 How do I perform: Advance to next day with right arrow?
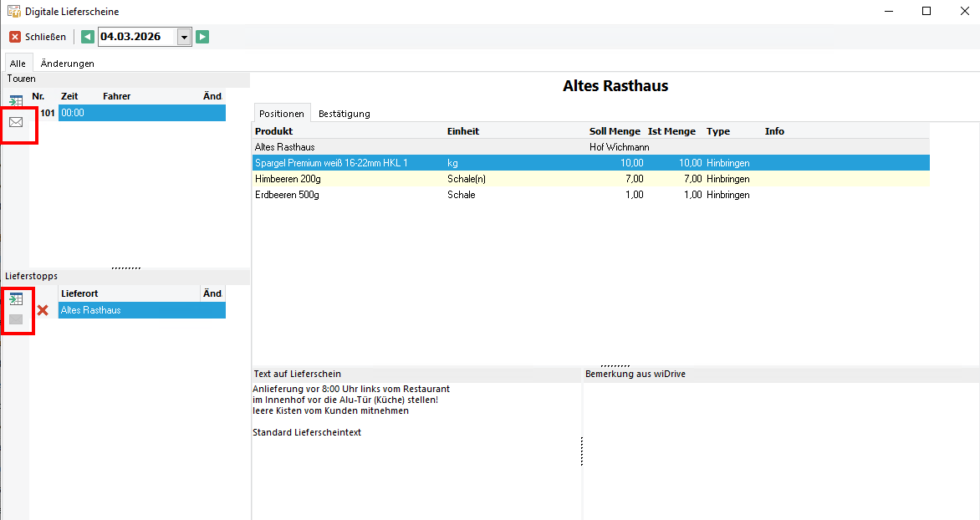click(202, 37)
